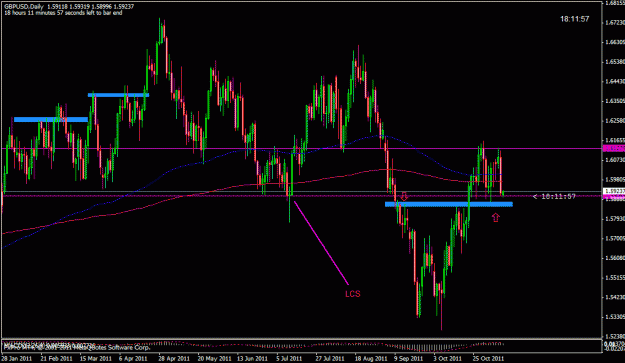This screenshot has width=625, height=363.
Task: Click the 1.6443 price axis label
Action: coord(615,81)
